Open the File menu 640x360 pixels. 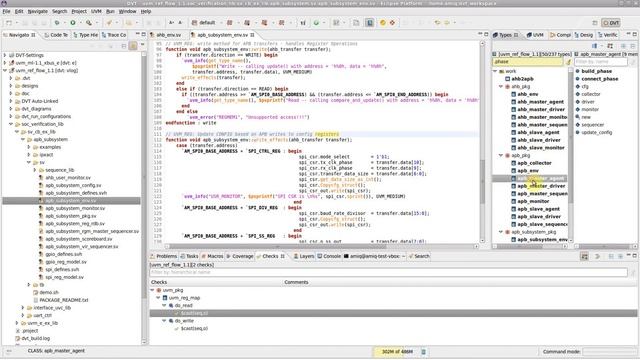(x=6, y=11)
